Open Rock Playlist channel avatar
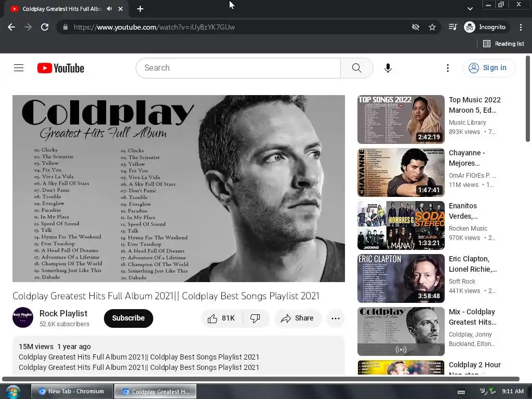 coord(23,317)
